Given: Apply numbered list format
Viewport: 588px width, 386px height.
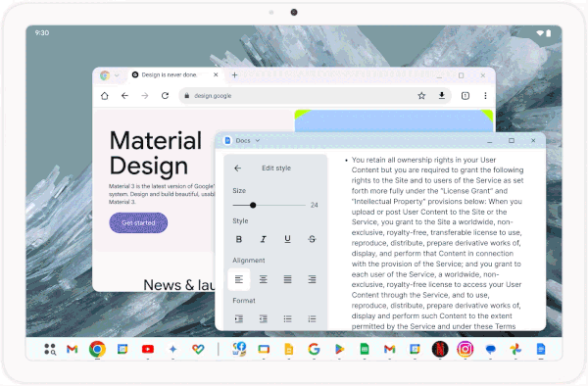Looking at the screenshot, I should [312, 319].
